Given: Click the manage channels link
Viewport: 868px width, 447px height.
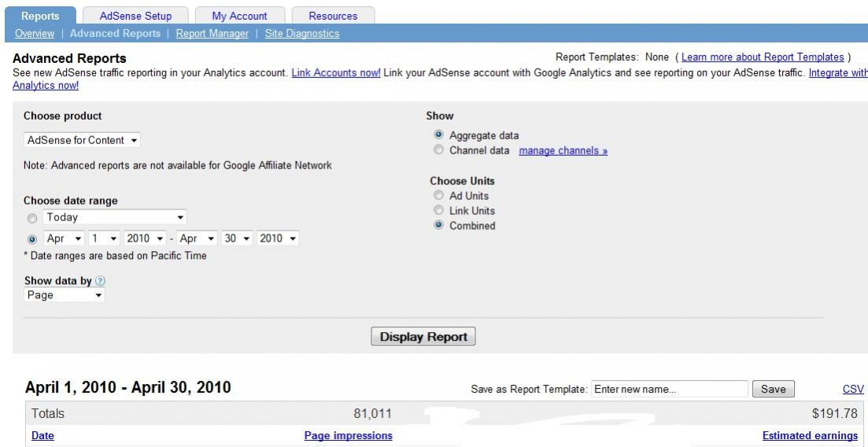Looking at the screenshot, I should pyautogui.click(x=563, y=150).
